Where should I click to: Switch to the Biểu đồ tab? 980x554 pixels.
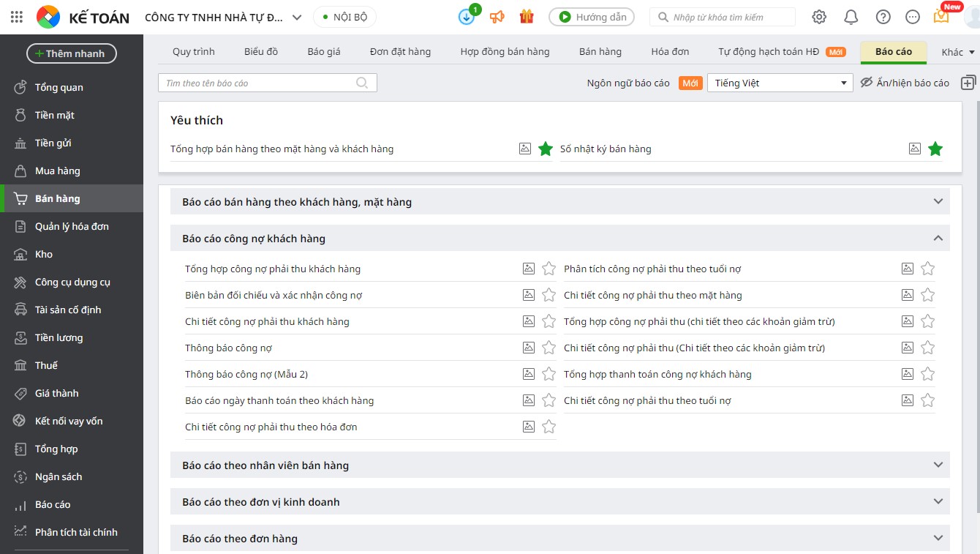(x=261, y=51)
